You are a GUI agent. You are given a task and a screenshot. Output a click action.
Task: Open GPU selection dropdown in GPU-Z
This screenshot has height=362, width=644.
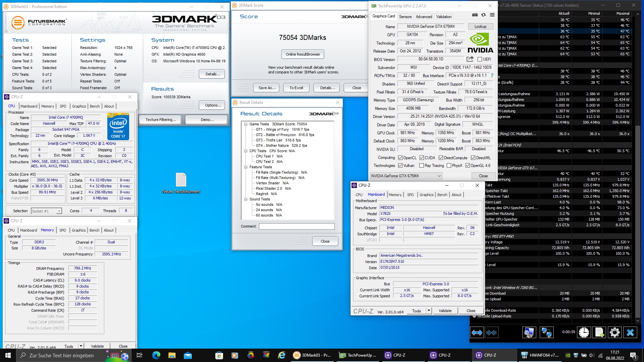(406, 176)
